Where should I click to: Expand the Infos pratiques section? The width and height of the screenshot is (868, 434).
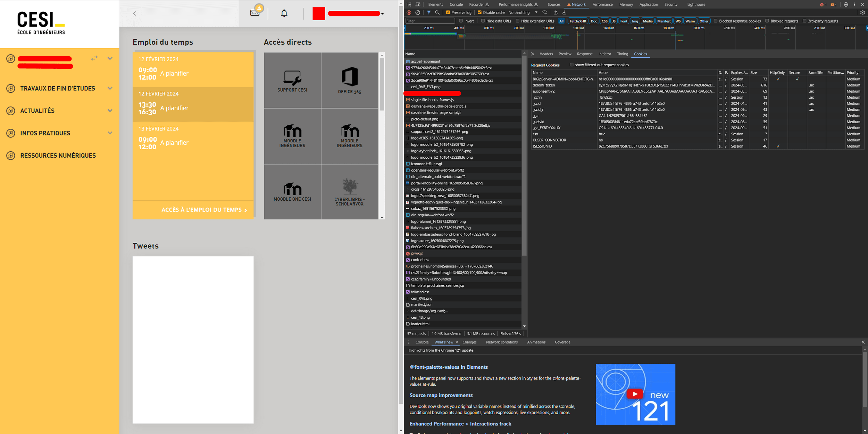110,133
